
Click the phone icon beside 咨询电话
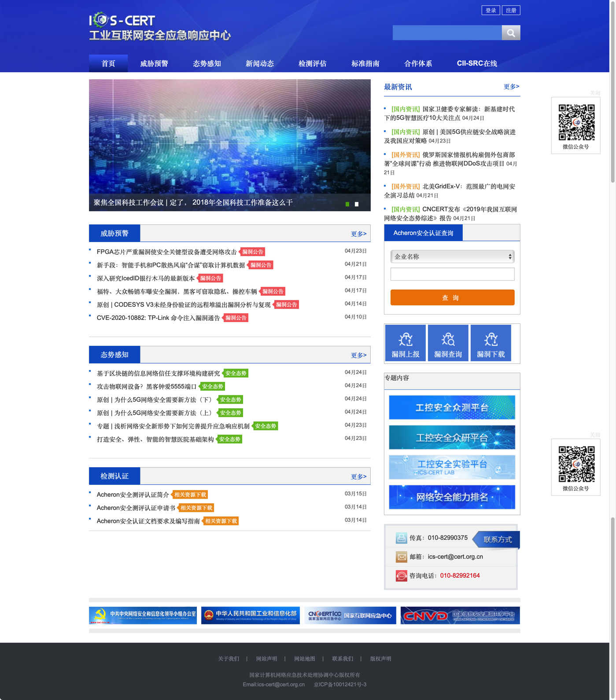point(401,575)
